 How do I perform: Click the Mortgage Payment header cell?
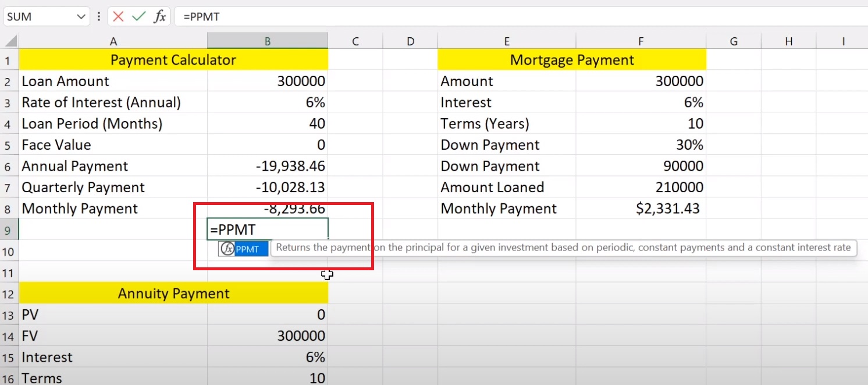coord(572,59)
